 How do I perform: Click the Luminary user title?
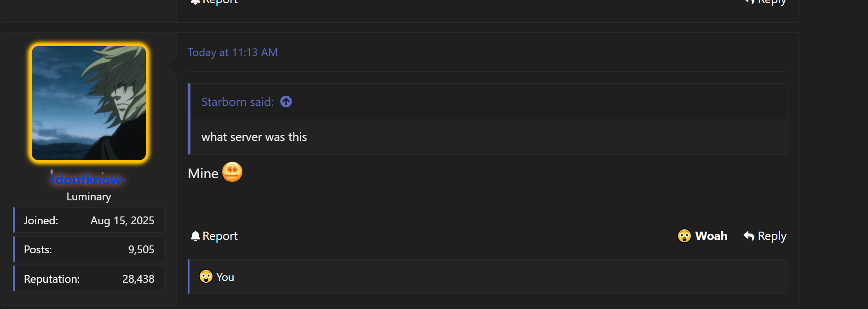tap(89, 197)
